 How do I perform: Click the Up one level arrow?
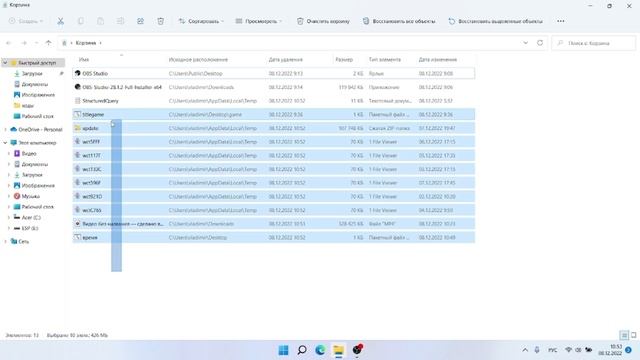point(49,43)
